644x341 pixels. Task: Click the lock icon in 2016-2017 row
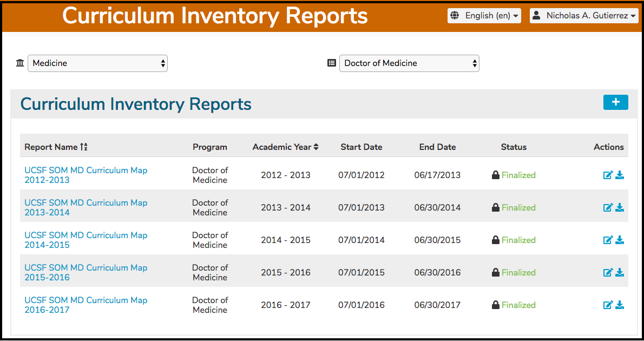coord(496,305)
